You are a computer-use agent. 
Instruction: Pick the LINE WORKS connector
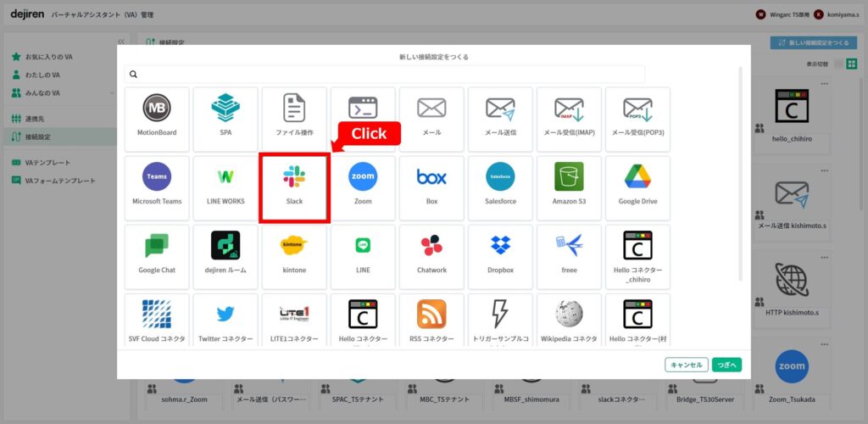pyautogui.click(x=225, y=188)
